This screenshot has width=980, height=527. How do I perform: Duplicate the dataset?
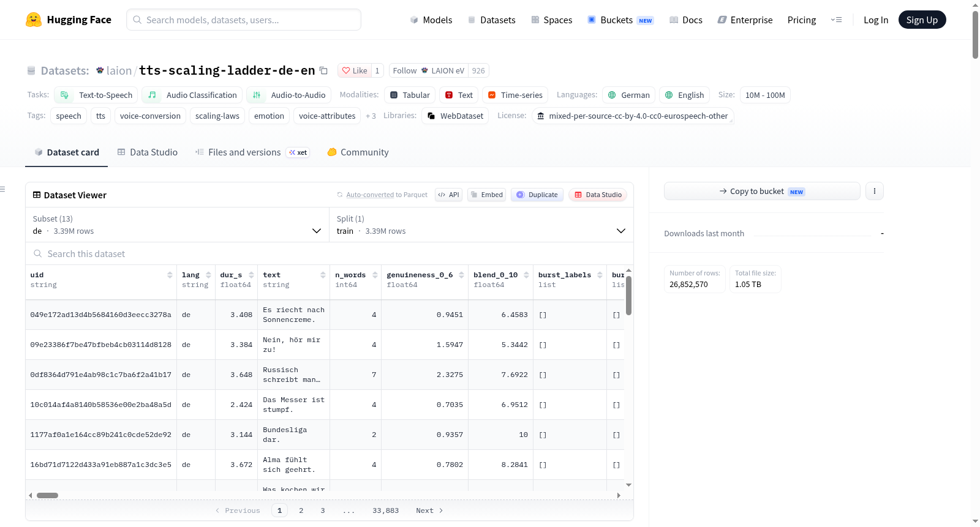pyautogui.click(x=537, y=195)
